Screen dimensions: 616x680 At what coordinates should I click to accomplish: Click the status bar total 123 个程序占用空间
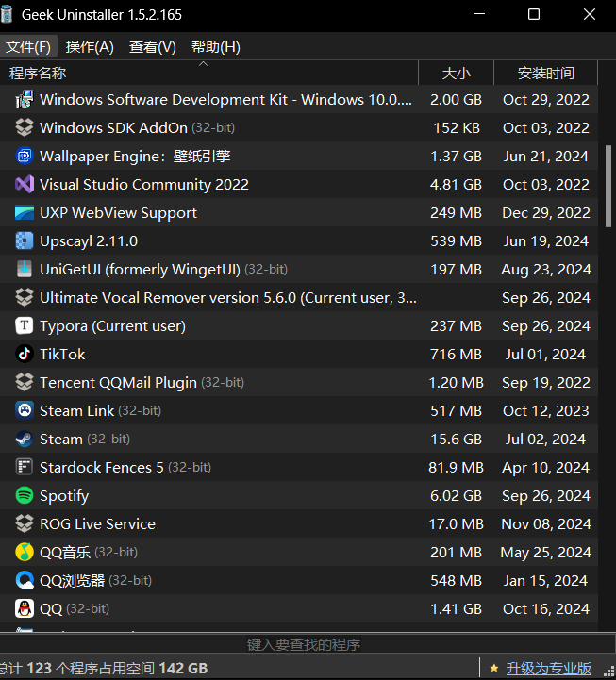pyautogui.click(x=104, y=669)
